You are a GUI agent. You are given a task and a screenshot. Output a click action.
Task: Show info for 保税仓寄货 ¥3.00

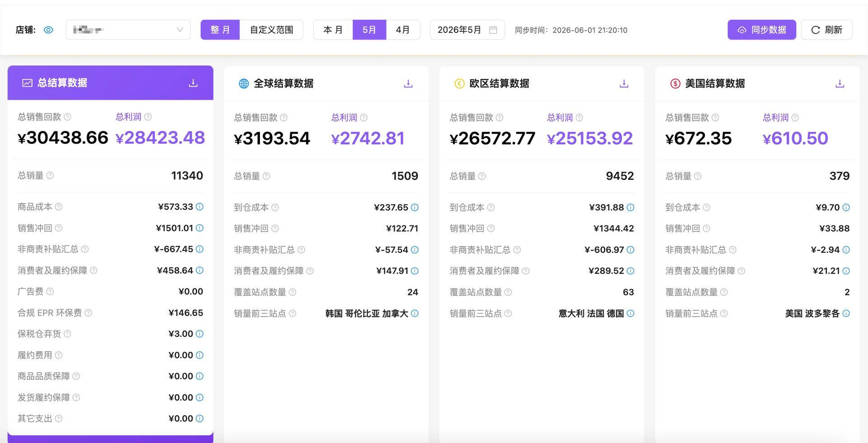tap(199, 334)
